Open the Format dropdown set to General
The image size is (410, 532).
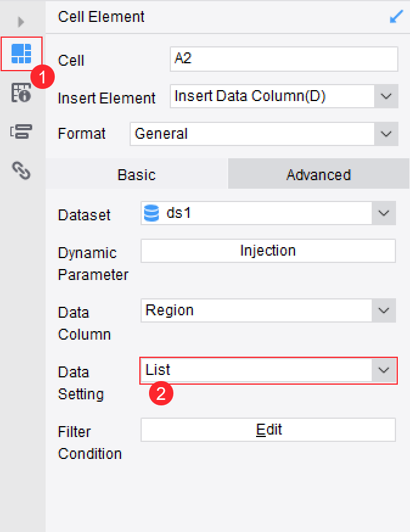pos(264,134)
